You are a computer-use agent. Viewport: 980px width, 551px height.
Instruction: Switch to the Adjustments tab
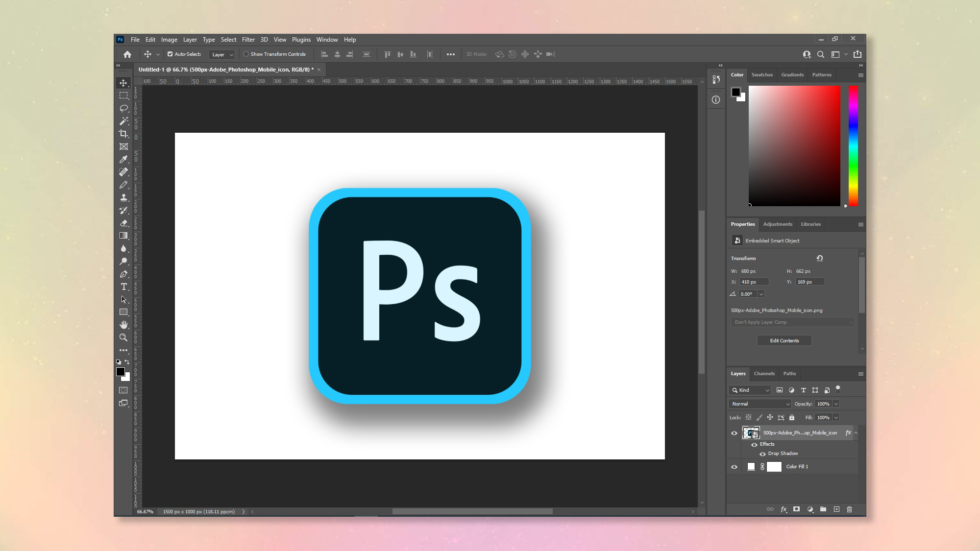click(778, 223)
